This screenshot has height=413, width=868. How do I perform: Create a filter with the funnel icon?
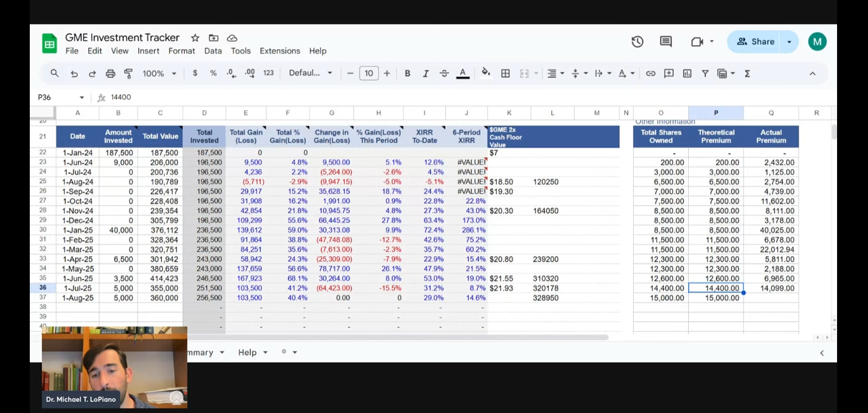[x=705, y=73]
